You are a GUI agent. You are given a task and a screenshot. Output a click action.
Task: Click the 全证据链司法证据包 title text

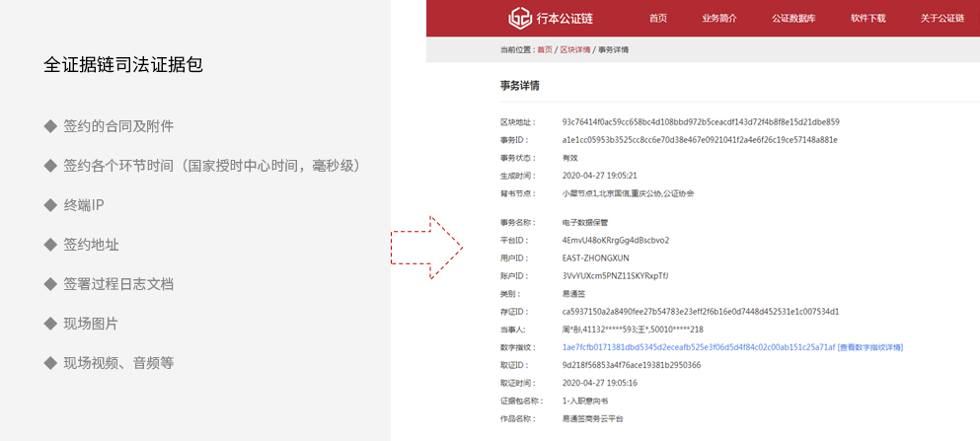tap(123, 65)
